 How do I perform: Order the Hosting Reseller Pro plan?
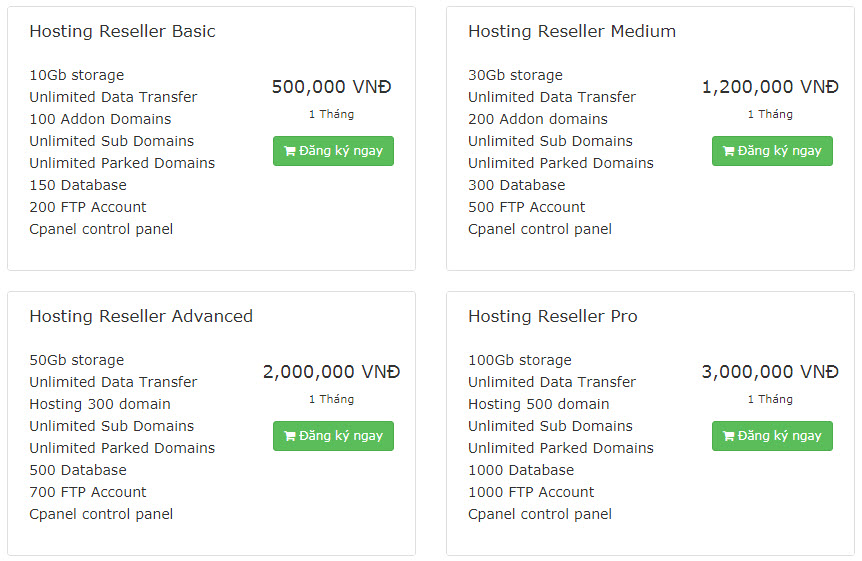point(772,436)
